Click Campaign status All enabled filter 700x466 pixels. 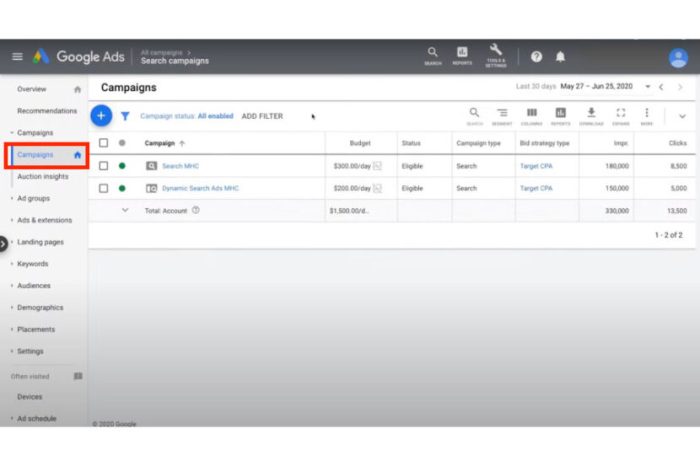point(187,116)
